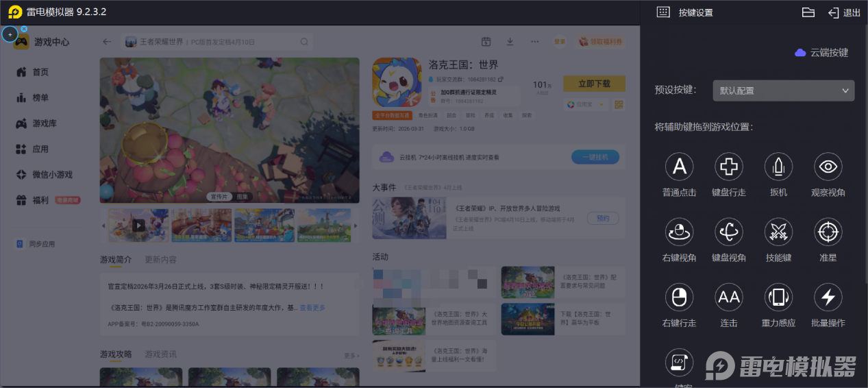Select the 准星 crosshair icon
This screenshot has height=388, width=868.
point(828,232)
